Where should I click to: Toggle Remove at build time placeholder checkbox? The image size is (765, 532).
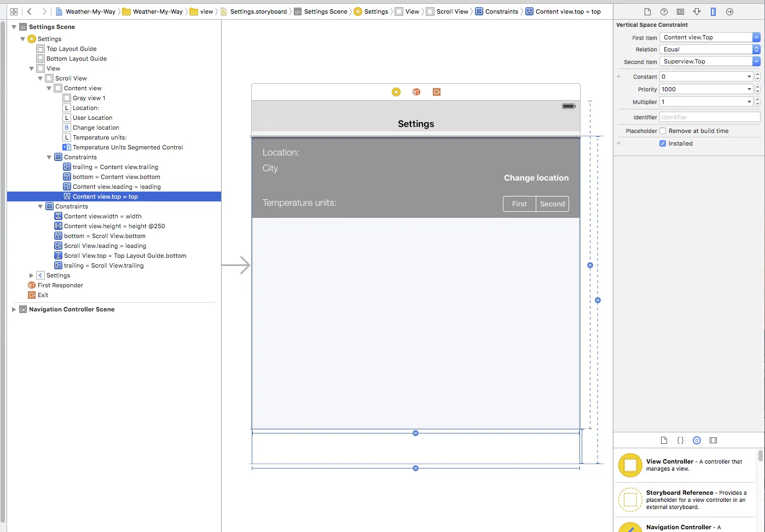pyautogui.click(x=663, y=131)
